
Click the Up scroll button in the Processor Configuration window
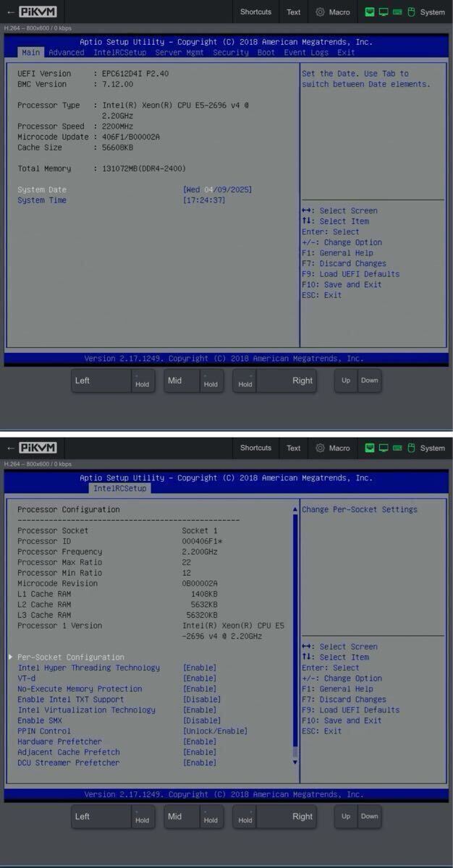coord(346,817)
